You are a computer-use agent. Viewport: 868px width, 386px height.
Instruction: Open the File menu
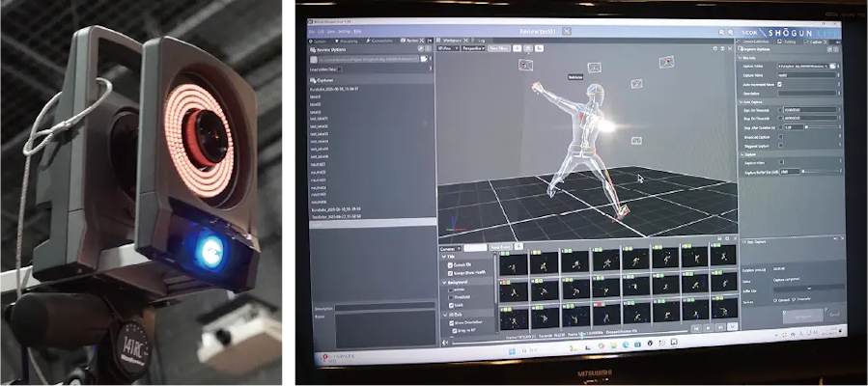(314, 31)
